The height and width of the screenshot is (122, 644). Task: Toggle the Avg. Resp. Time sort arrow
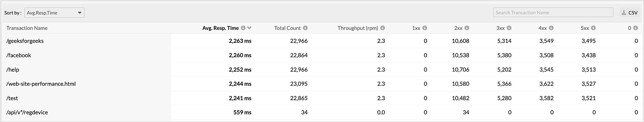(x=249, y=28)
